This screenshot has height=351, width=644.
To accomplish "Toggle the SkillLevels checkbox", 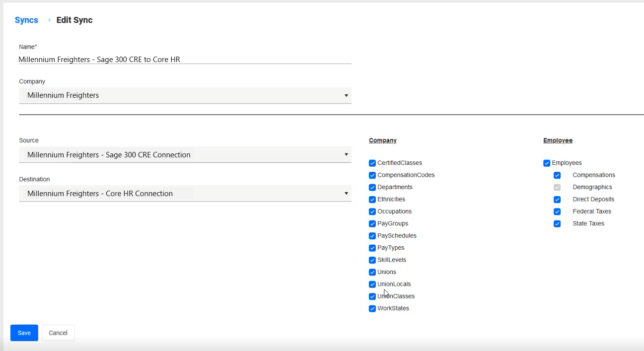I will [x=372, y=260].
